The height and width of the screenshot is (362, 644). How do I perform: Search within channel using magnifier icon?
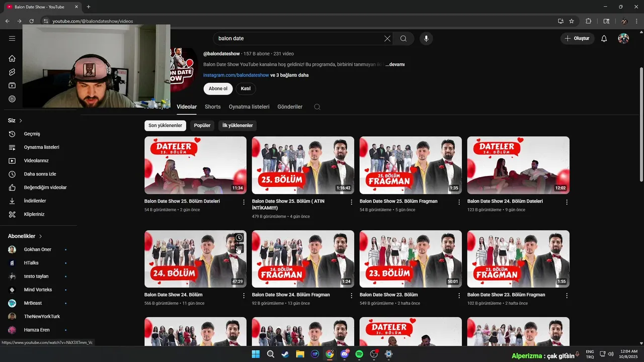[317, 107]
